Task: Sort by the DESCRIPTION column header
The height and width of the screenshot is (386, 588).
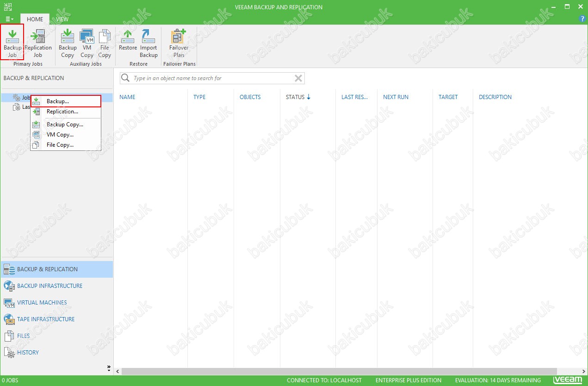Action: [495, 97]
